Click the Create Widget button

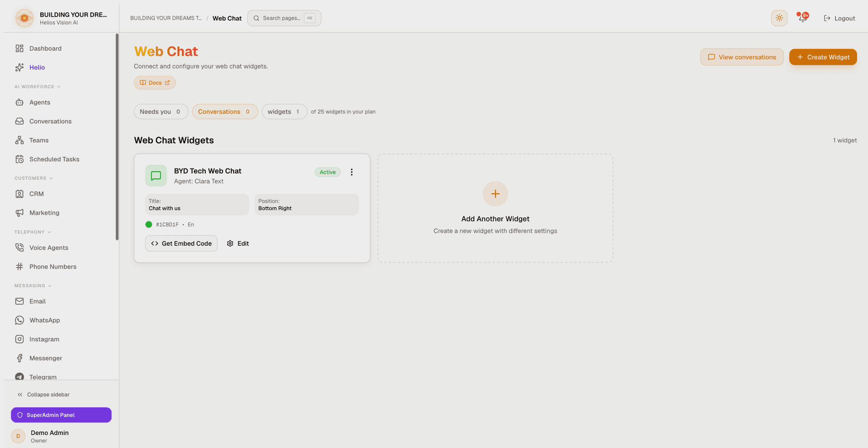(x=823, y=57)
